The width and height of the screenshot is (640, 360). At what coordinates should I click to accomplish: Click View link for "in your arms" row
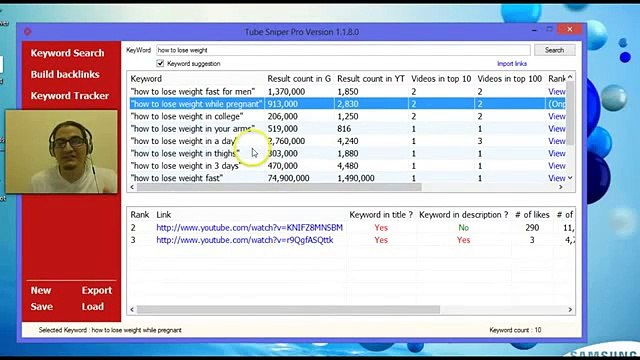click(x=557, y=129)
